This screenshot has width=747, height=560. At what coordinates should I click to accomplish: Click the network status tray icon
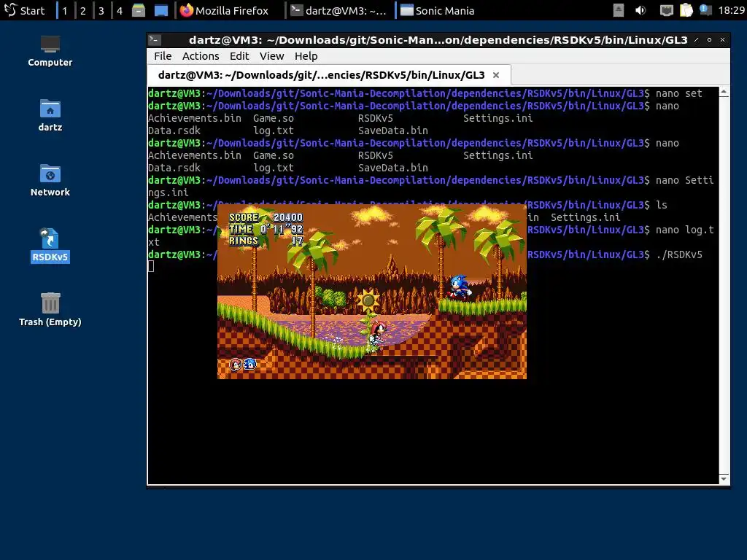(x=666, y=10)
